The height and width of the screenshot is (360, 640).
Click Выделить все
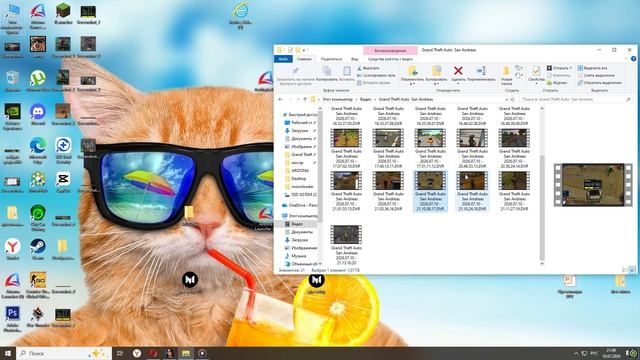tap(592, 68)
